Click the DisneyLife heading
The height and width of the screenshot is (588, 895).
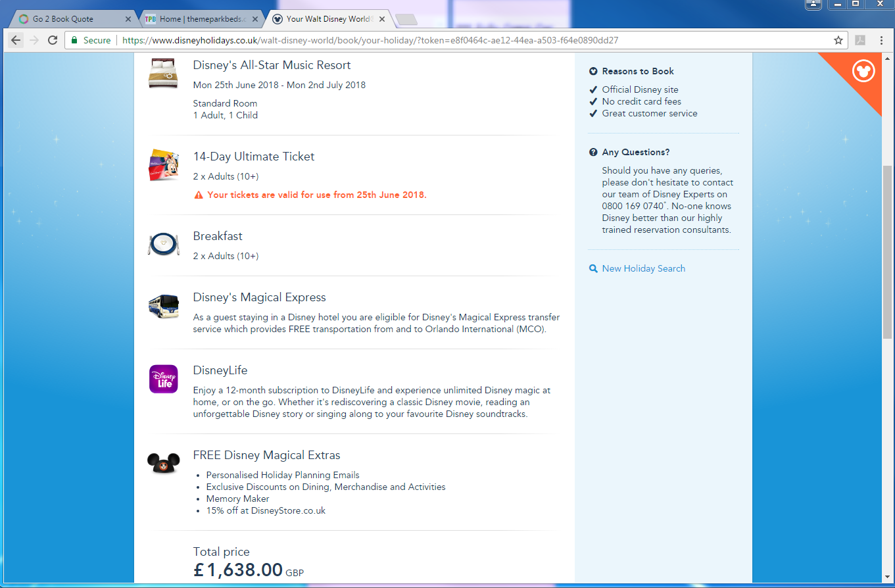[220, 370]
